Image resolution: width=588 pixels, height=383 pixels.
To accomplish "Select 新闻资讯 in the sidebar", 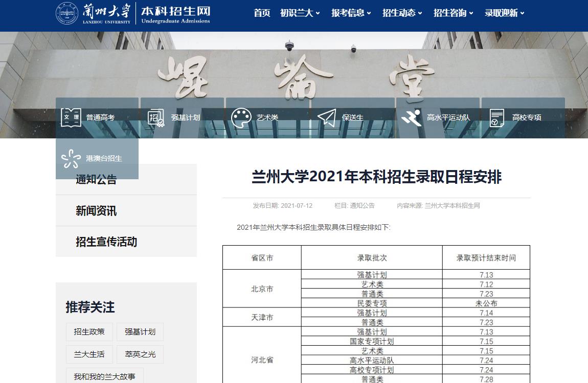I will (96, 211).
